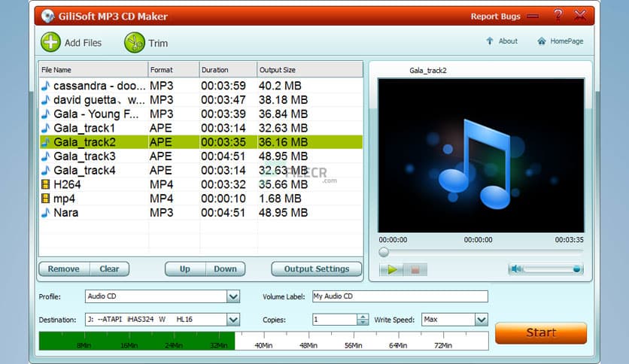This screenshot has height=364, width=629.
Task: Expand the Profile dropdown arrow
Action: coord(233,296)
